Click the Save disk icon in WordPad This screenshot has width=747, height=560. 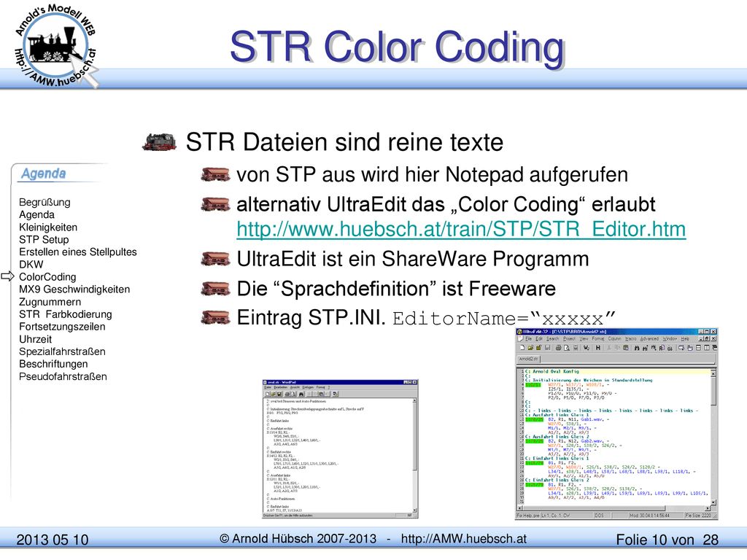coord(280,394)
